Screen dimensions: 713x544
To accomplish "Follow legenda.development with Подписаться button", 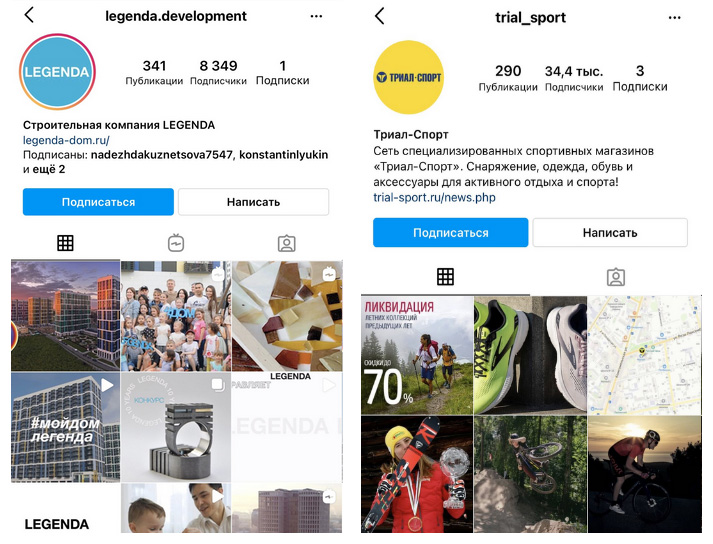I will pos(98,202).
